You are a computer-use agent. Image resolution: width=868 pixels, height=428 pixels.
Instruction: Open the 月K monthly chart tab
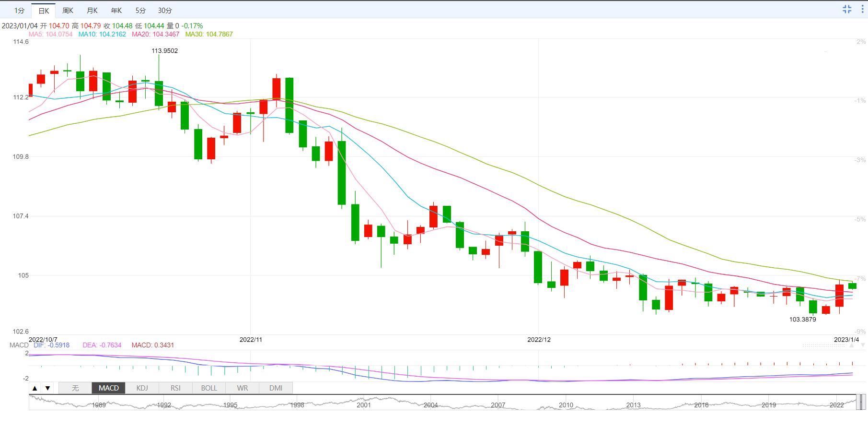tap(92, 11)
